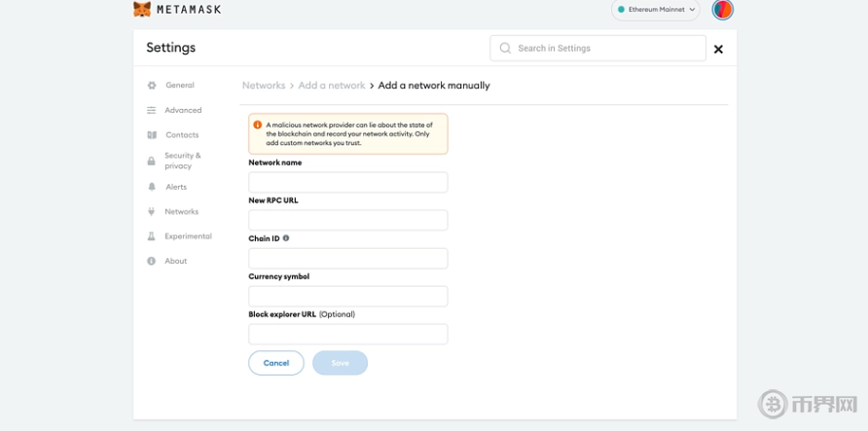Click the General gear icon

pos(152,86)
